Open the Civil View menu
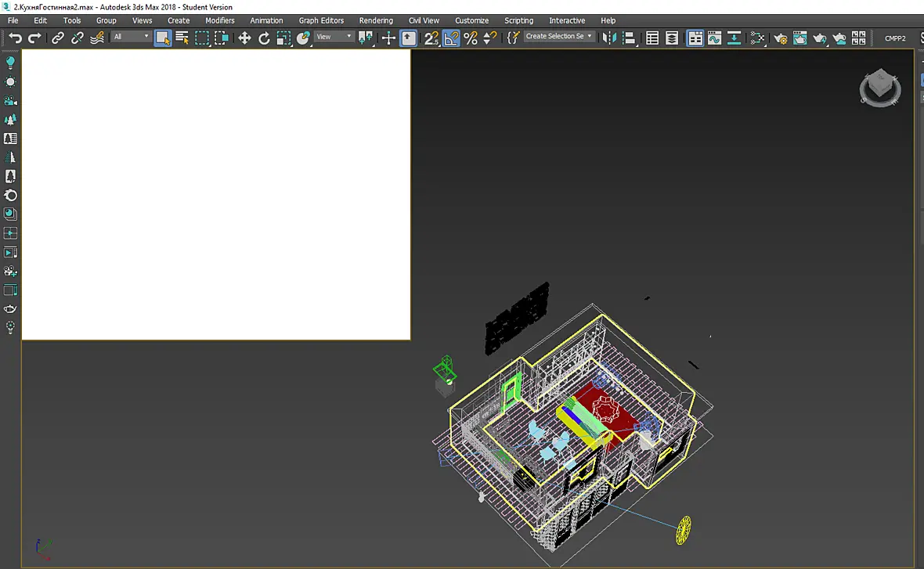 pos(424,20)
